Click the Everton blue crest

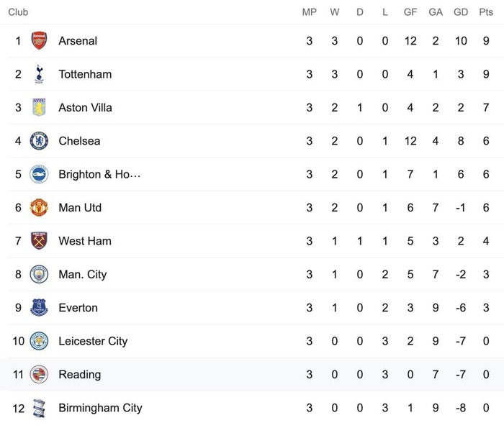39,308
